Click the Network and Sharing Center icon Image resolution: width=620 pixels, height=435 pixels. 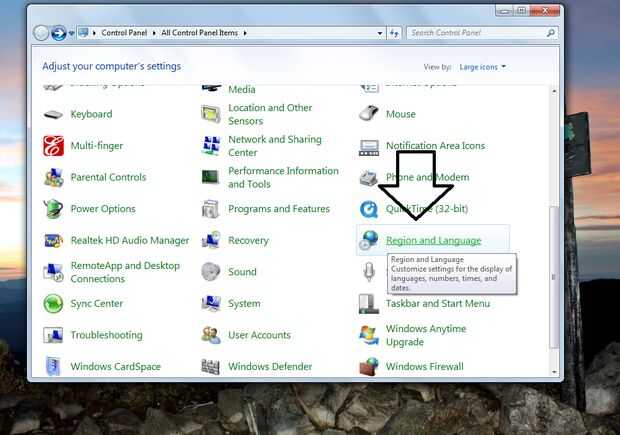pyautogui.click(x=211, y=146)
